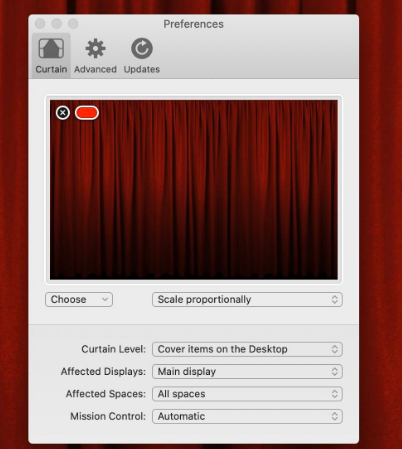Open the Curtain preferences tab
The image size is (402, 449).
click(51, 55)
